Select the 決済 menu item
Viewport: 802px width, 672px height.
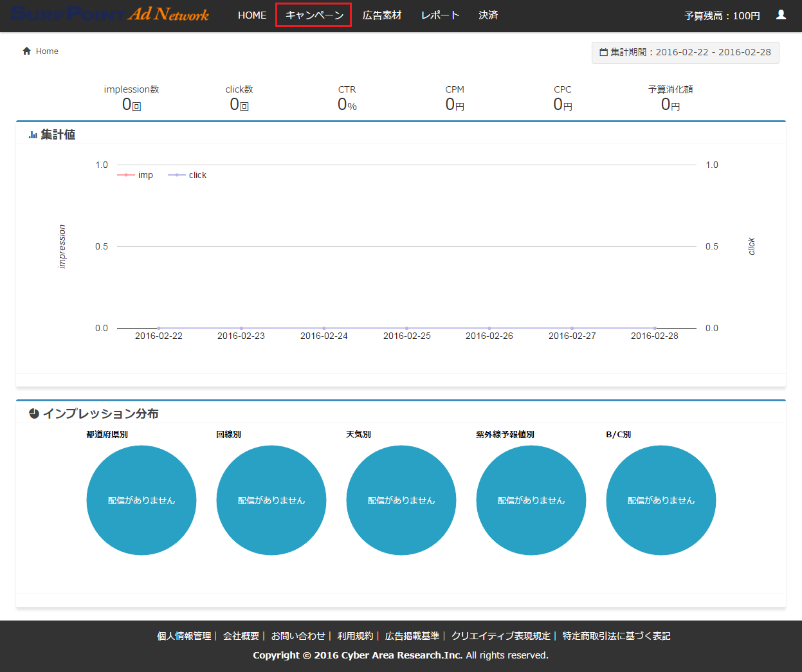488,15
